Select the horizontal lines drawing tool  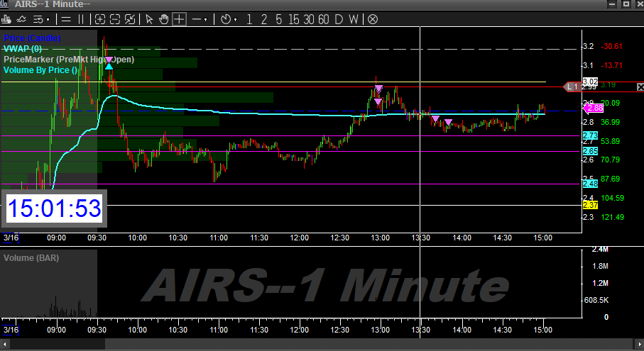66,19
